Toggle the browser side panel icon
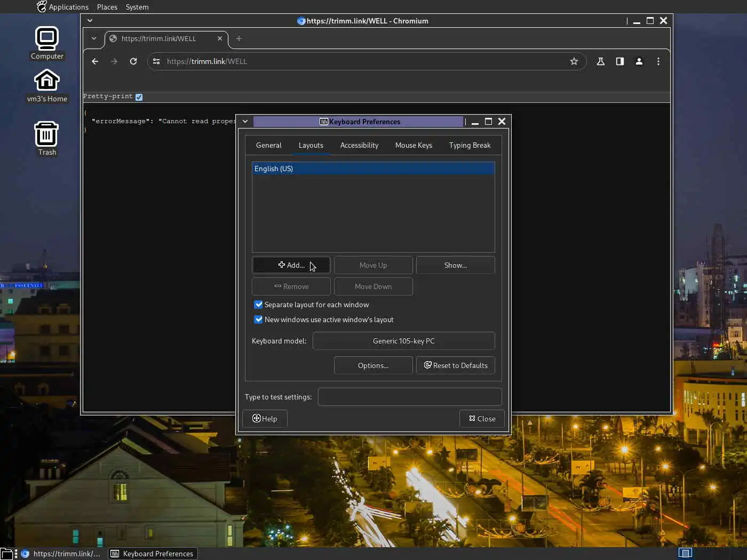747x560 pixels. 619,61
